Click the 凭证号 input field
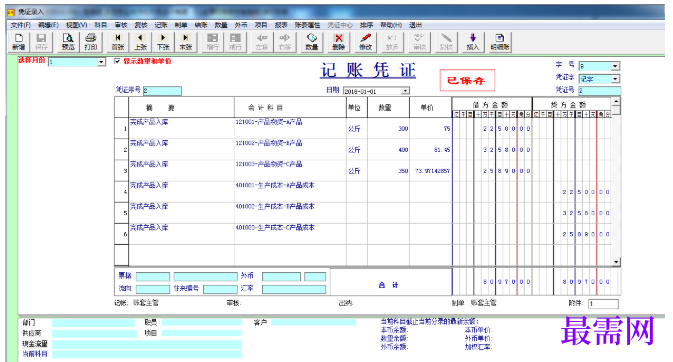 click(x=599, y=91)
